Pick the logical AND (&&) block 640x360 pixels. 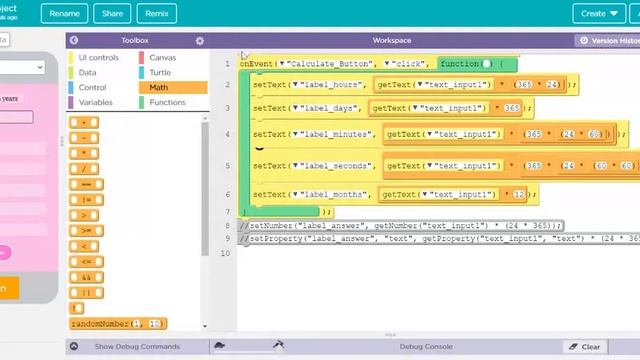(x=86, y=277)
